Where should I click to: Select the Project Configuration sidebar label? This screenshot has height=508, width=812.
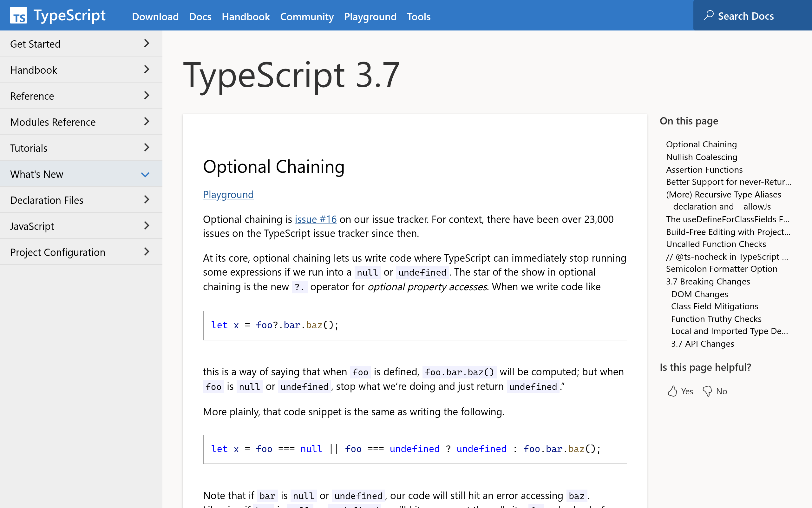point(58,252)
